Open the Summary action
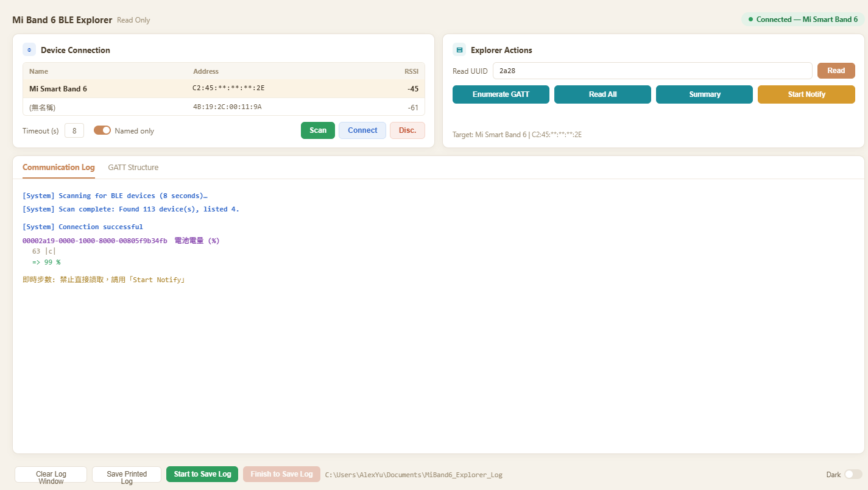 pyautogui.click(x=705, y=94)
